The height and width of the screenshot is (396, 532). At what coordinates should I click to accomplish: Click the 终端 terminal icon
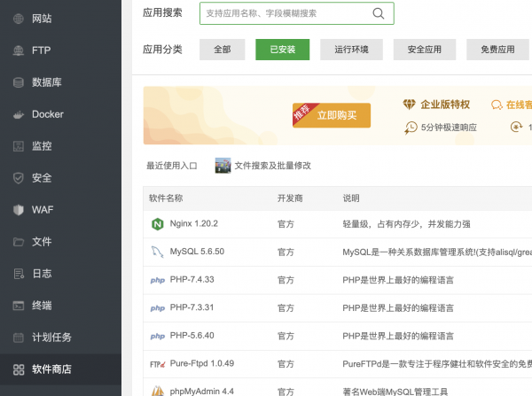point(19,306)
